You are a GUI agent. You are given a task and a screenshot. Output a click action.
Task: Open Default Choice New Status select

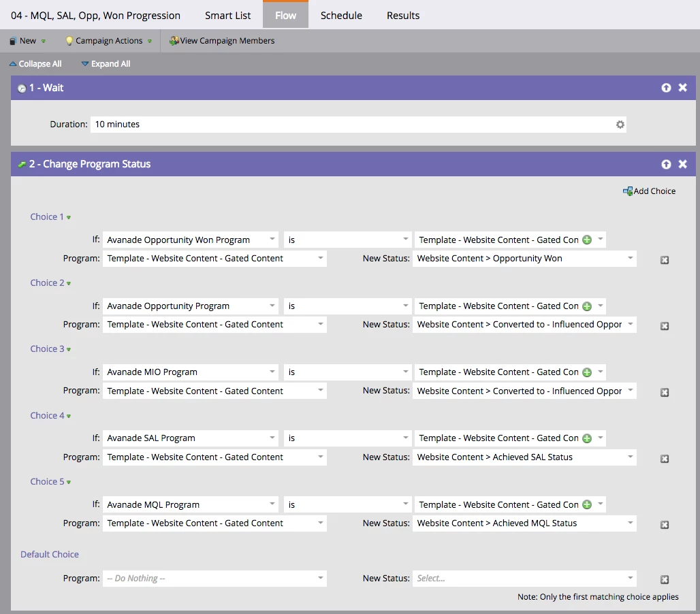point(524,579)
